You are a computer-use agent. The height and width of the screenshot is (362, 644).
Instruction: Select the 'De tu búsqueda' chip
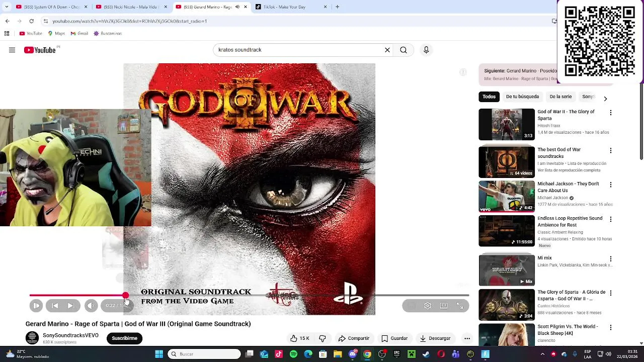(522, 97)
